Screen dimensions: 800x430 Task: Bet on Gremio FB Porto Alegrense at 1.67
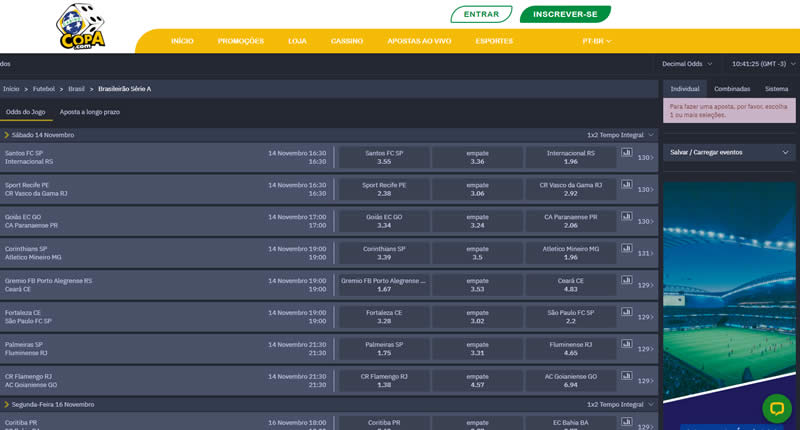384,285
